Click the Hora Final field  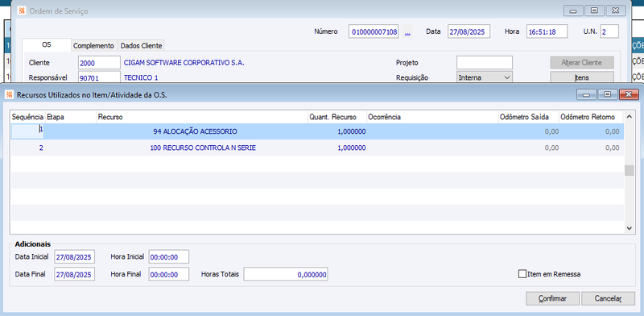point(169,274)
